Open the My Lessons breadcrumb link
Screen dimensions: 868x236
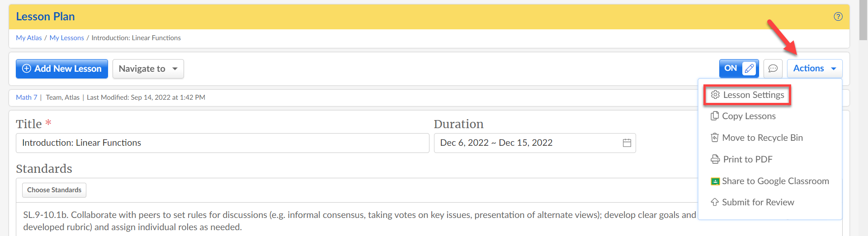[67, 38]
